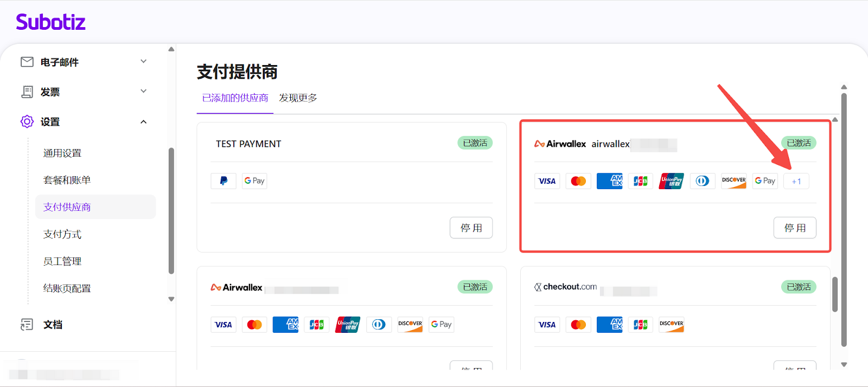Click the UnionPay icon in highlighted Airwallex card

click(671, 181)
